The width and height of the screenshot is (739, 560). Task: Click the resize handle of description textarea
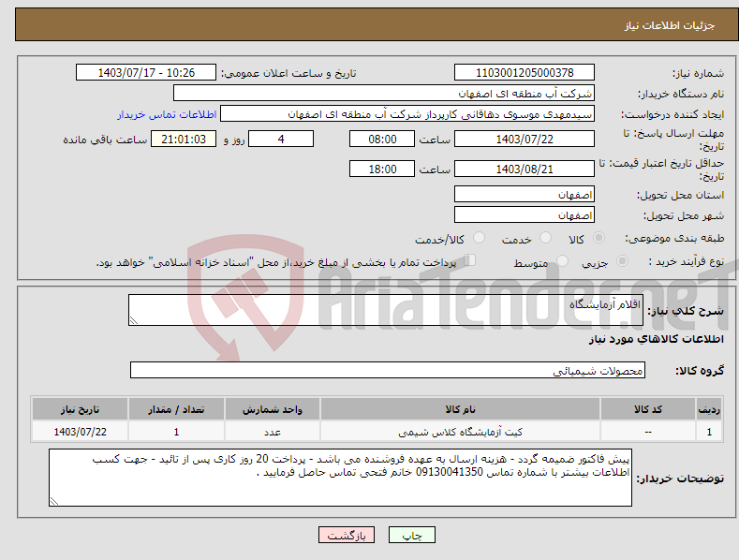tap(134, 320)
